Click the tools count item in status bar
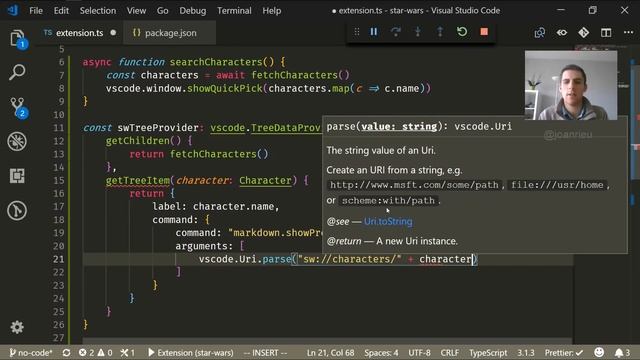640x360 pixels. pos(128,353)
